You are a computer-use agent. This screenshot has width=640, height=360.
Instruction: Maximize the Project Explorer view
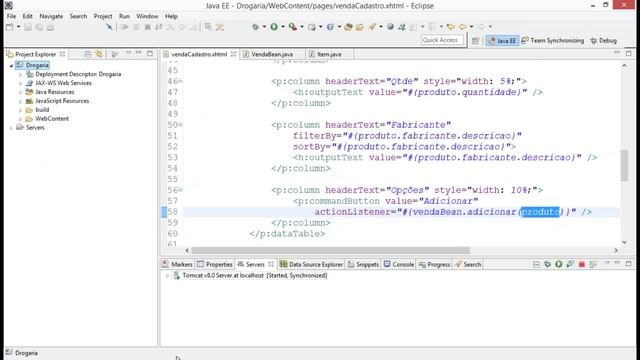[x=150, y=53]
